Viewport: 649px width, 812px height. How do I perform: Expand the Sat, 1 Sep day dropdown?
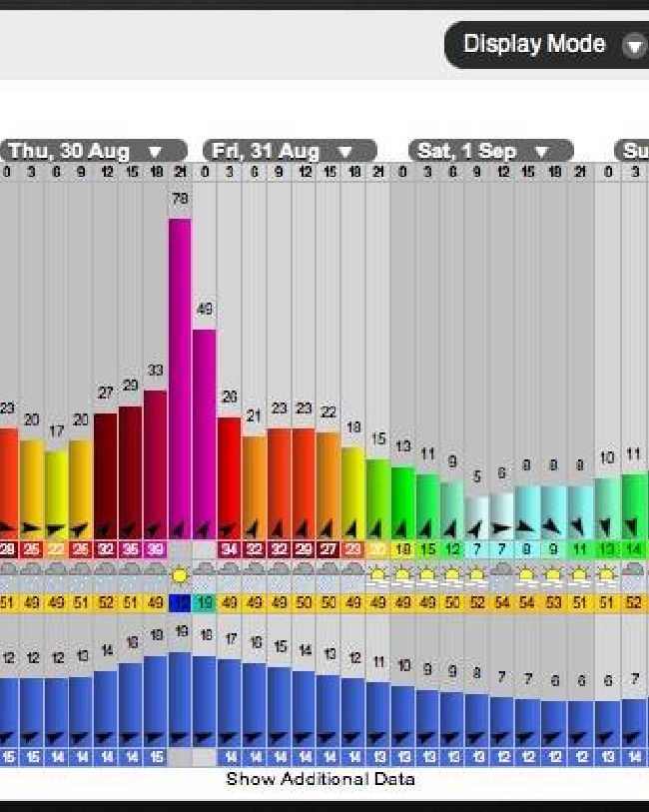(541, 152)
